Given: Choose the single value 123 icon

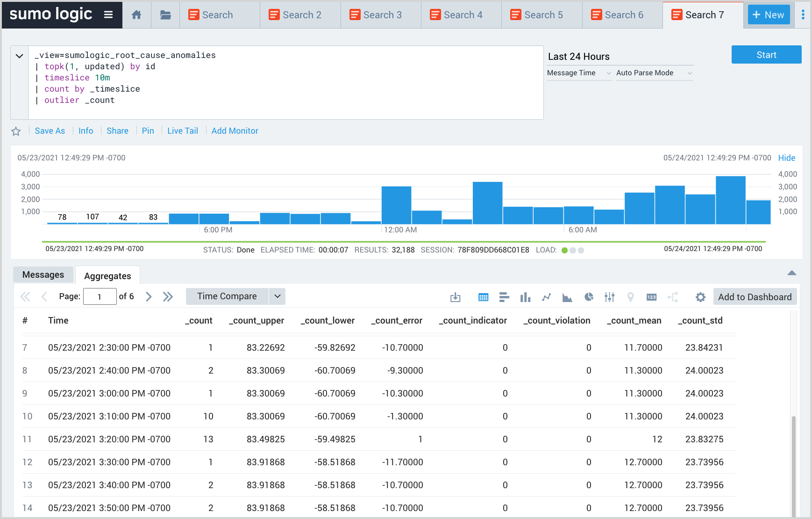Looking at the screenshot, I should tap(651, 297).
